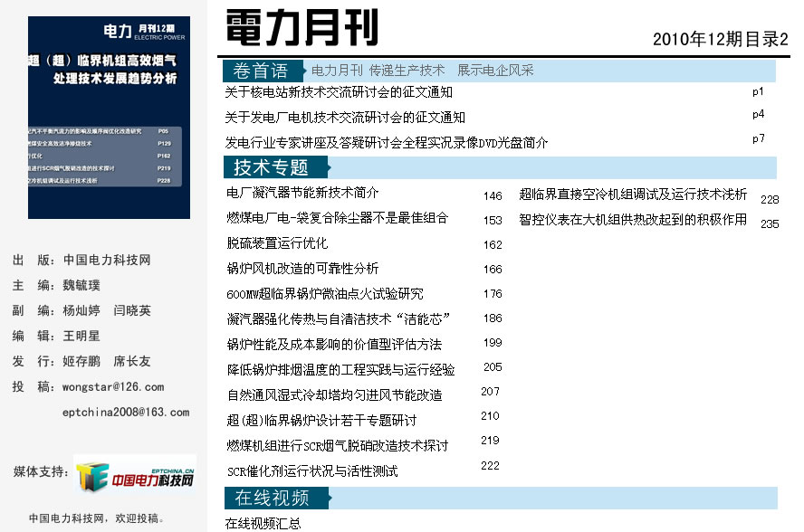Screen dimensions: 804x532
Task: Click page number 146
Action: (493, 195)
